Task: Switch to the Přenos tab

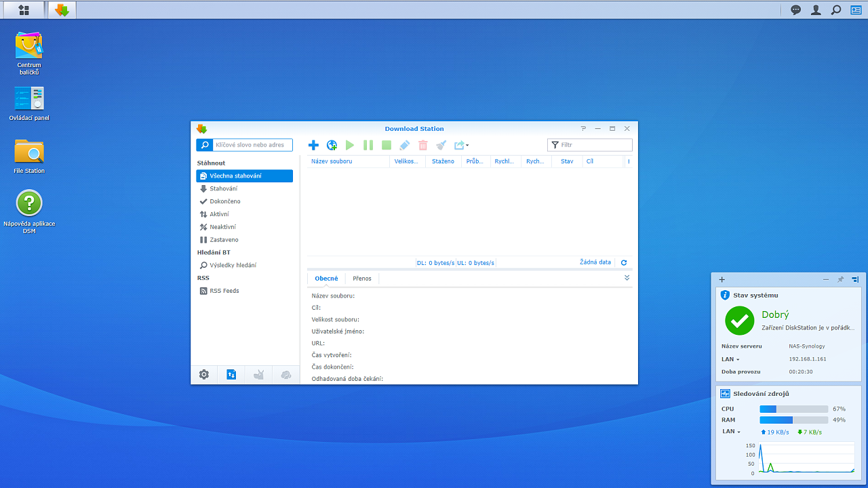Action: 362,279
